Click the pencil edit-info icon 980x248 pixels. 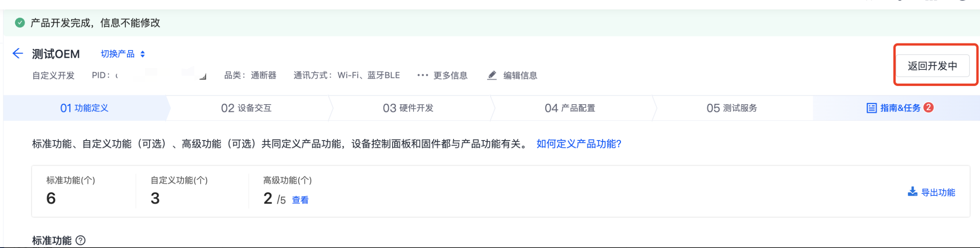coord(492,76)
